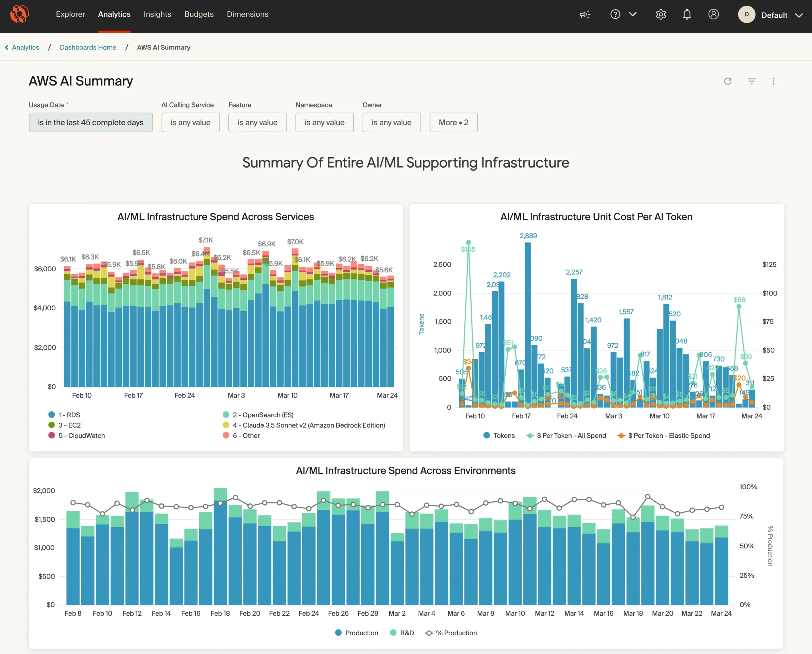Click the announcements megaphone icon

[585, 15]
